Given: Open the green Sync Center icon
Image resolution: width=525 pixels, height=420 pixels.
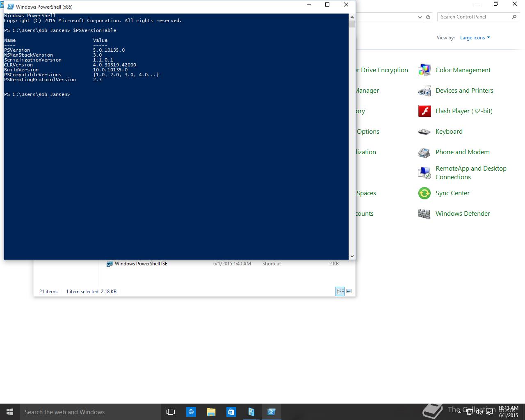Looking at the screenshot, I should coord(424,193).
